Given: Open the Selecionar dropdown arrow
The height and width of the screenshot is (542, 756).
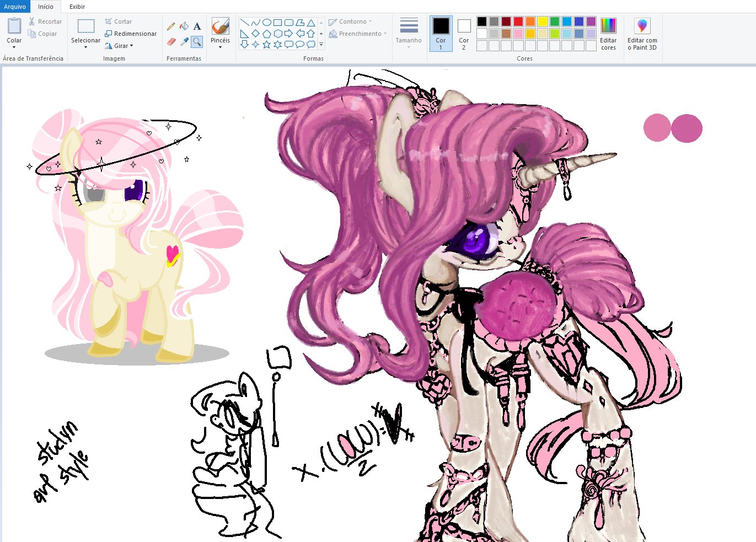Looking at the screenshot, I should (86, 47).
